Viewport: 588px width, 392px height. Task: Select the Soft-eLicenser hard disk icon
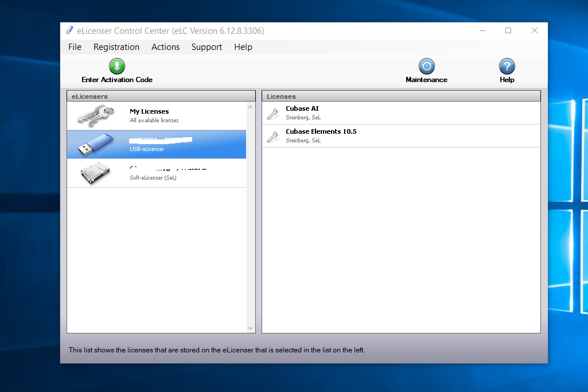click(x=95, y=173)
